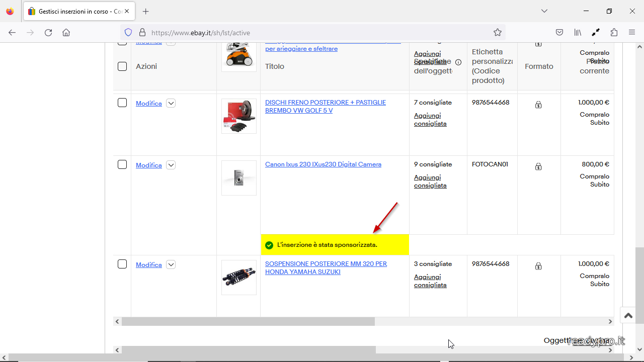
Task: Select the Gestisci inserzioni in corso tab
Action: [79, 11]
